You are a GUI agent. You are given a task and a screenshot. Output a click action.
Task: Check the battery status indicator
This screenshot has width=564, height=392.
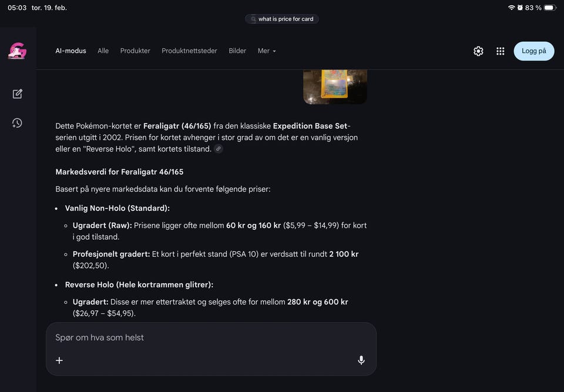tap(550, 8)
